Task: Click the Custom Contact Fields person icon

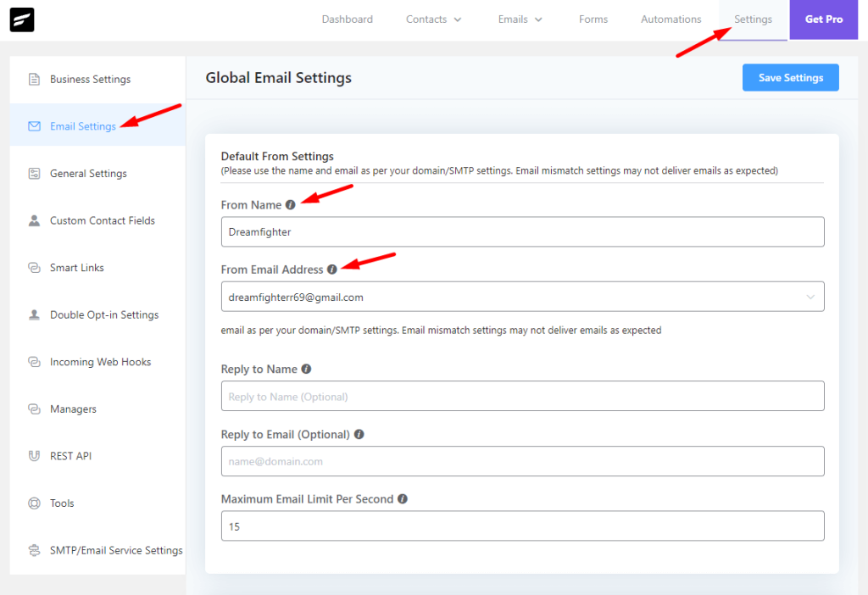Action: (x=35, y=220)
